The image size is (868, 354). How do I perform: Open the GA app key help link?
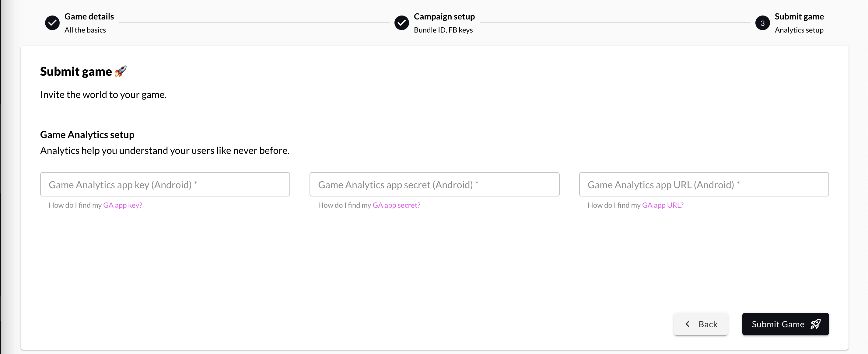(123, 205)
